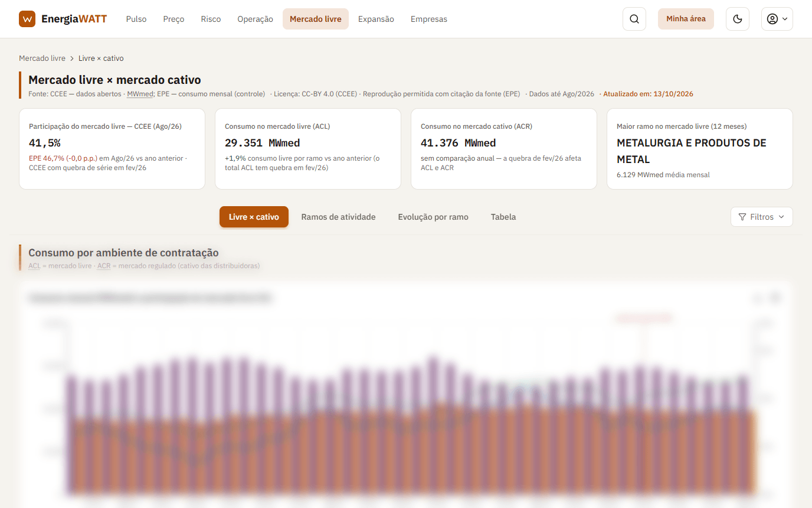Open the search magnifier icon

click(x=634, y=19)
